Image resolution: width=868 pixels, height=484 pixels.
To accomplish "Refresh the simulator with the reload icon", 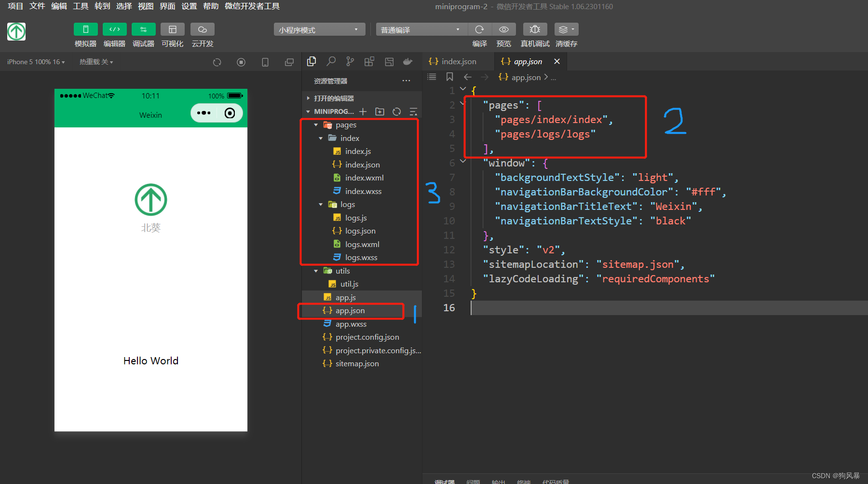I will point(217,62).
